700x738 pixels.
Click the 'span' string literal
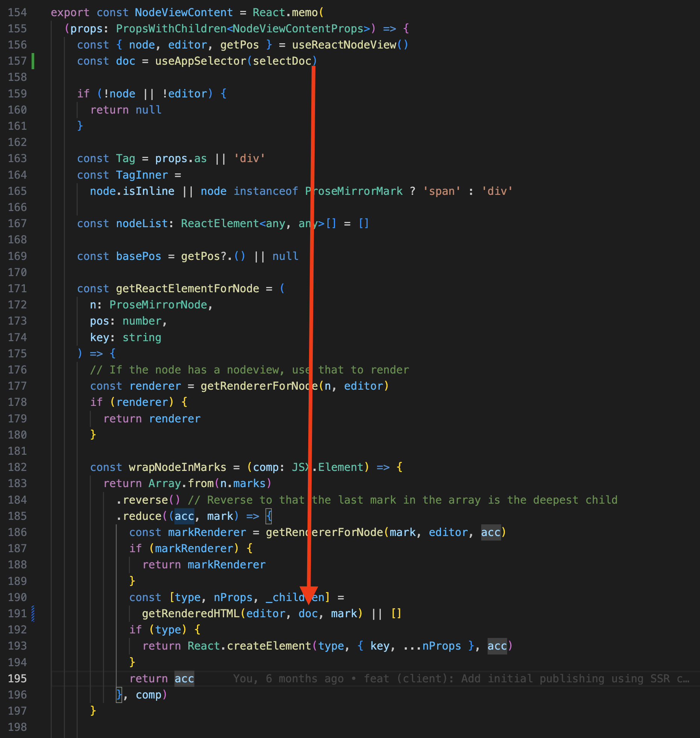tap(441, 191)
